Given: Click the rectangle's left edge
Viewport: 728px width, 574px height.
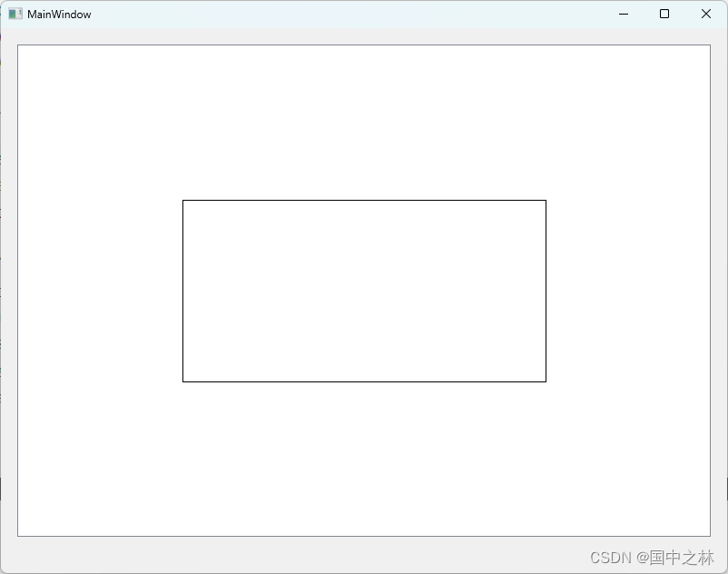Looking at the screenshot, I should point(183,291).
